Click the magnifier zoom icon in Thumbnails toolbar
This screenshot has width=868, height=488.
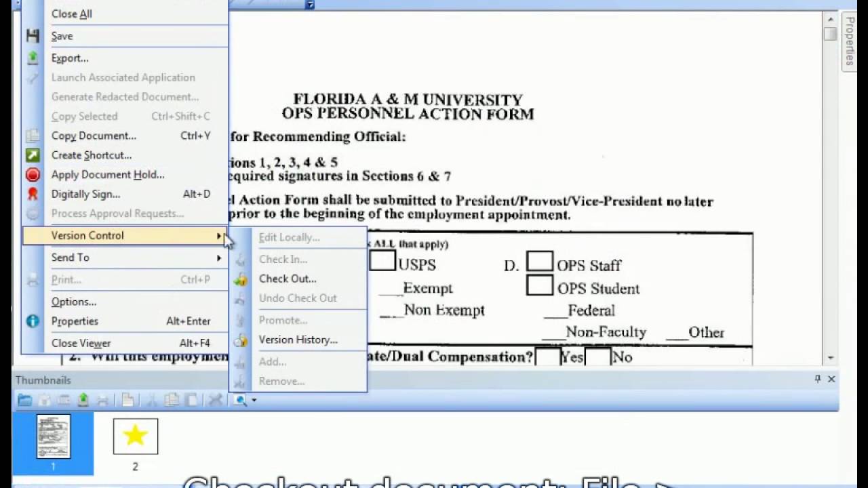(240, 400)
